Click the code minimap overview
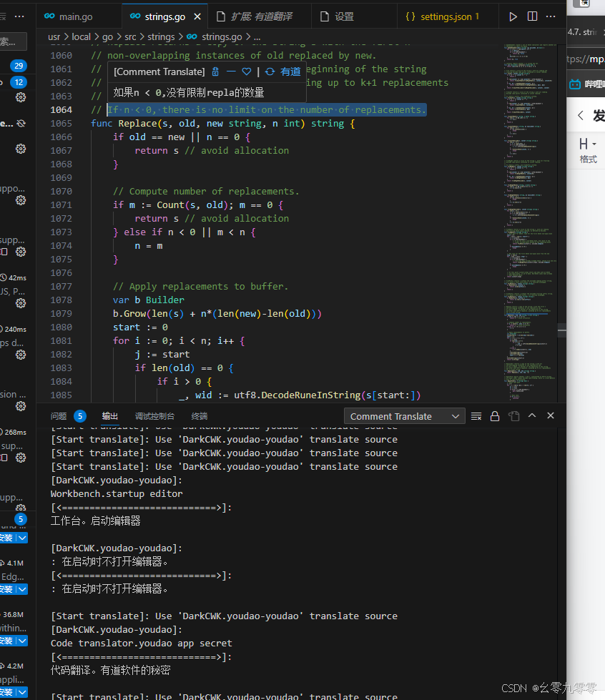Viewport: 605px width, 700px height. pos(530,222)
